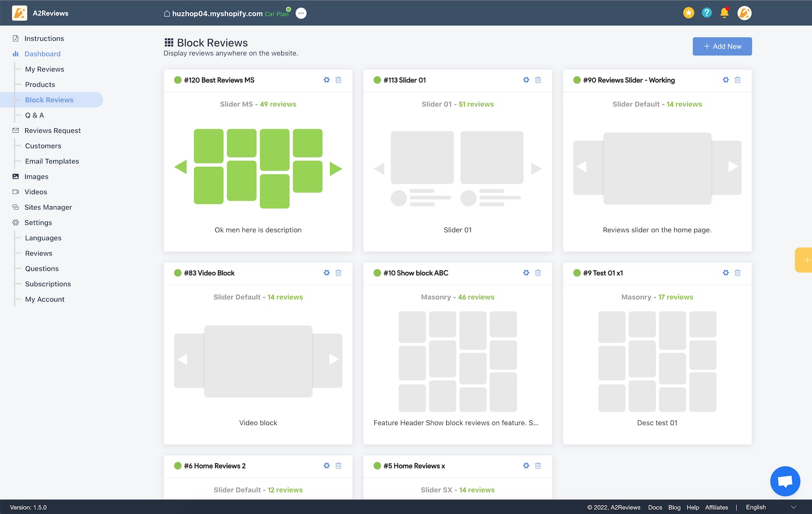
Task: Click the star icon in header
Action: [689, 13]
